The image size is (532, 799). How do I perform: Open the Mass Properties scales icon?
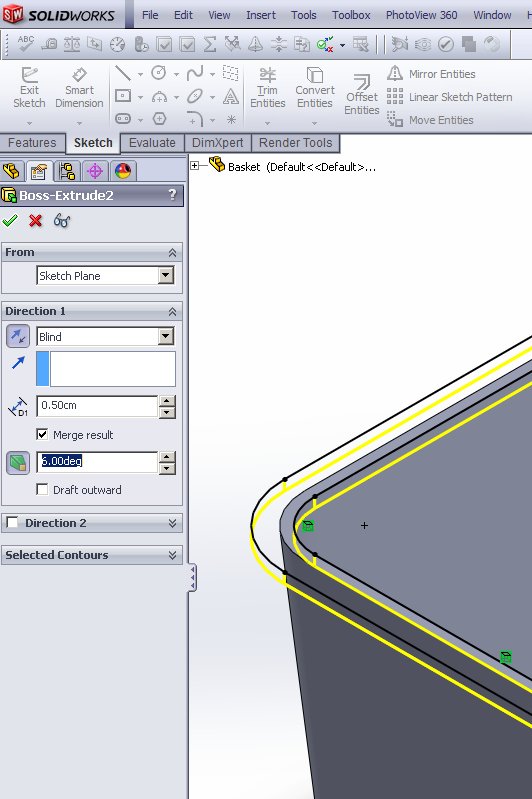72,44
